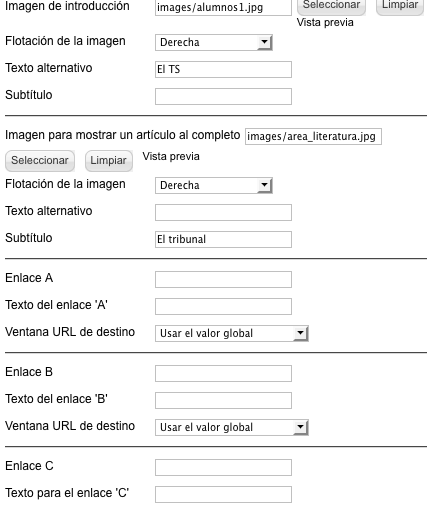Open Ventana URL de destino dropdown for Enlace B
Screen dimensions: 427x508
coord(232,427)
